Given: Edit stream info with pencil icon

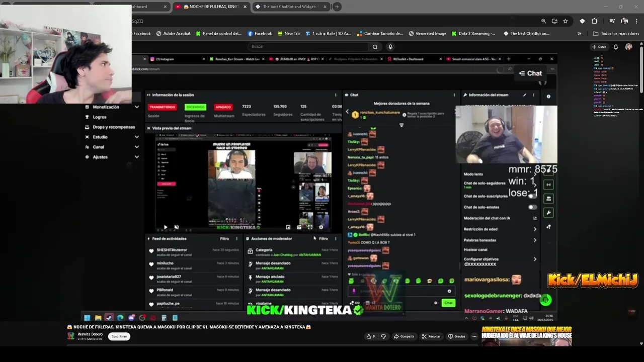Looking at the screenshot, I should (x=525, y=95).
